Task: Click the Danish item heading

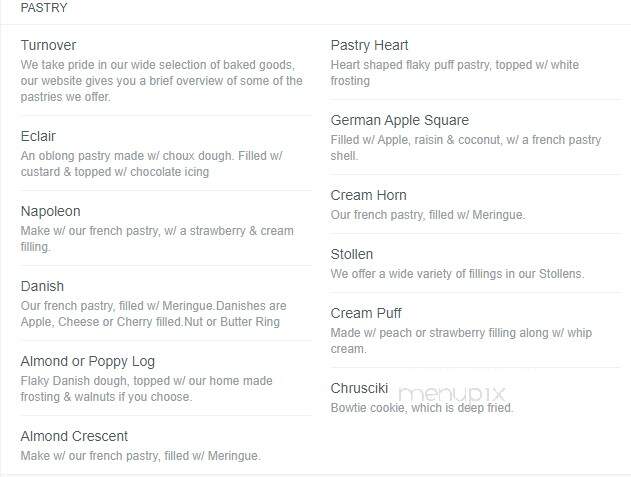Action: pyautogui.click(x=42, y=286)
